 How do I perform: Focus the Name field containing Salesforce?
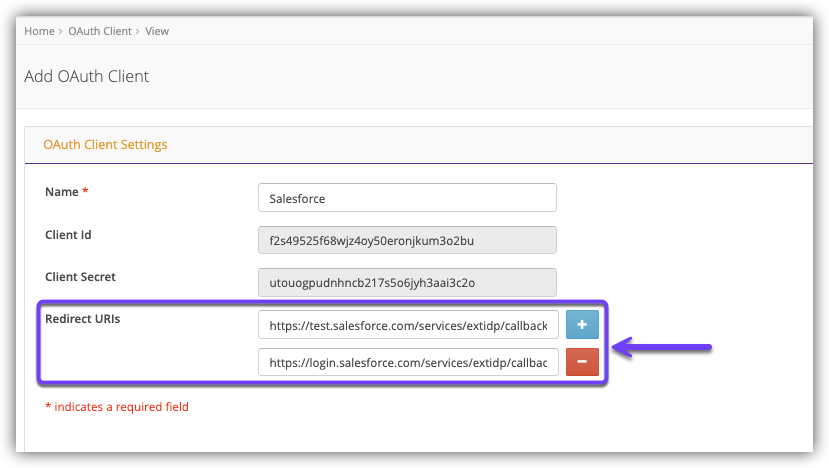(x=406, y=198)
